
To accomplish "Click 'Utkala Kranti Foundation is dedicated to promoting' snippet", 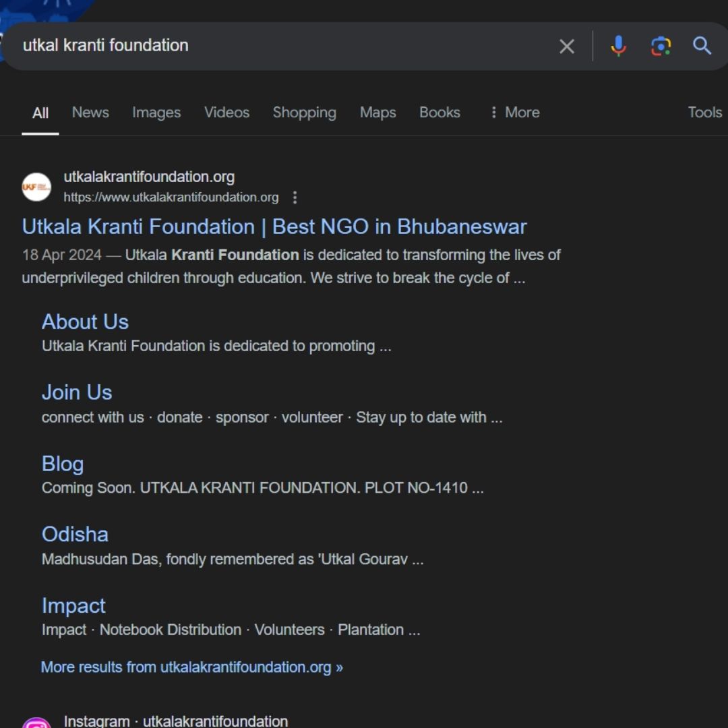I will click(216, 346).
